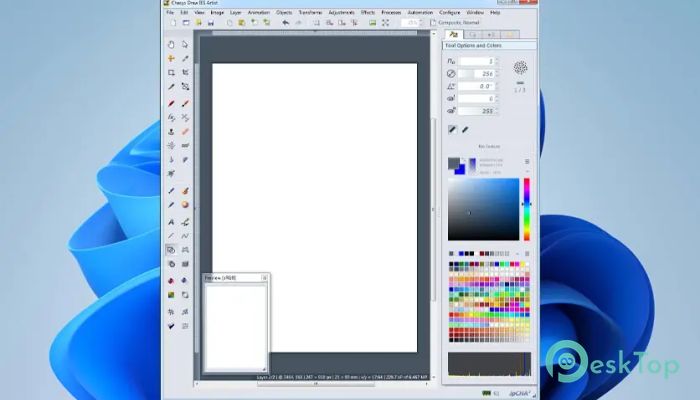Toggle the second brush mode icon
This screenshot has width=700, height=400.
(465, 129)
